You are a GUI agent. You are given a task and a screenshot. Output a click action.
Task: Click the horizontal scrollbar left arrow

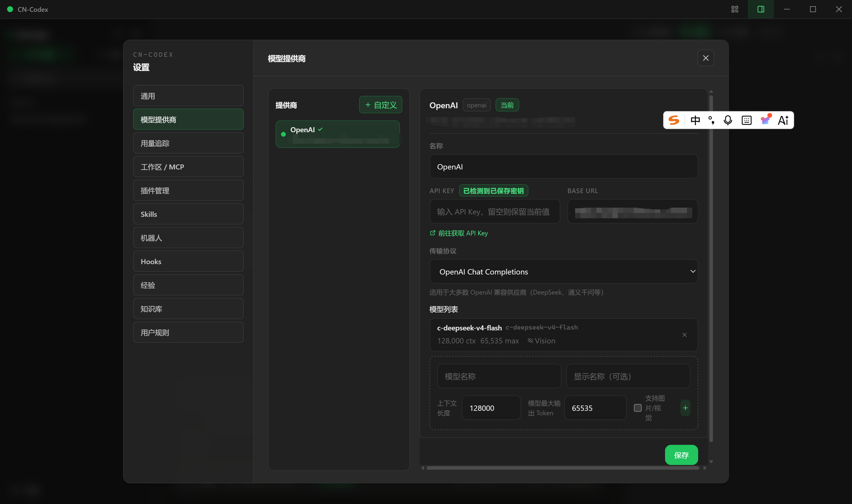tap(423, 468)
